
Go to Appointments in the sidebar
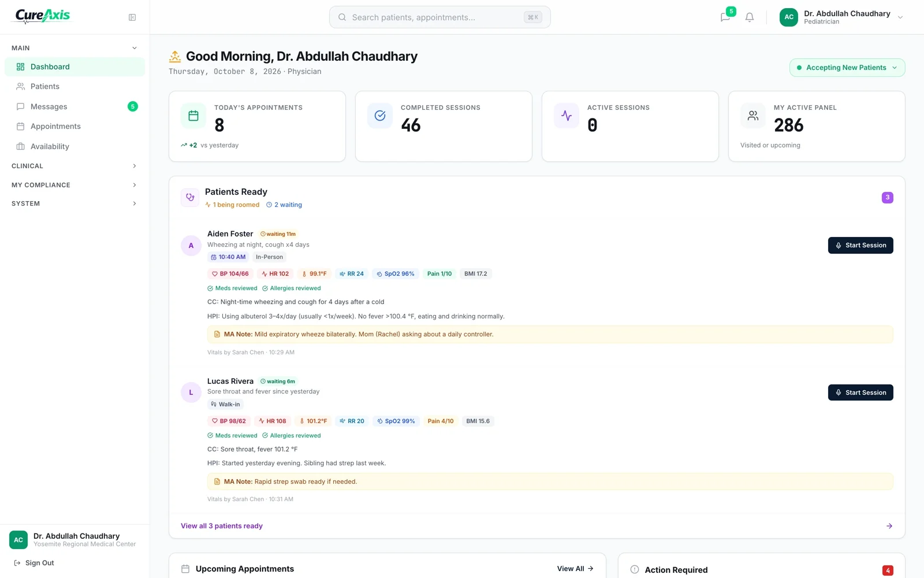click(74, 126)
